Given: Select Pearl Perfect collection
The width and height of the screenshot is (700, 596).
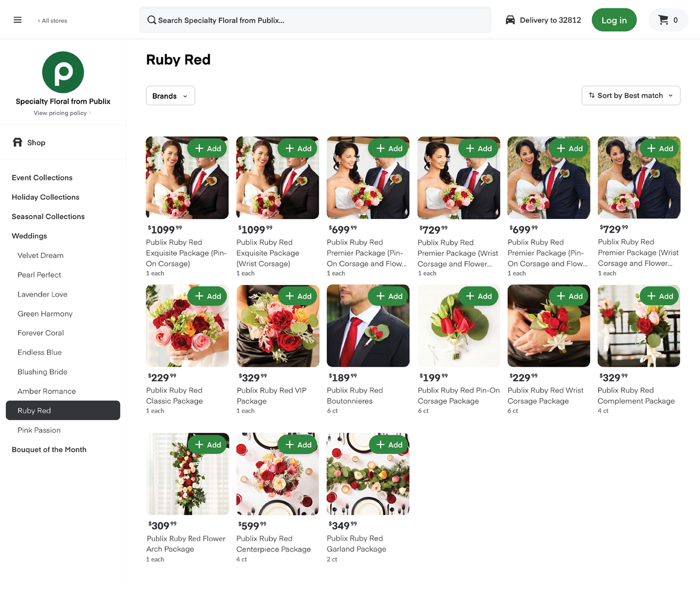Looking at the screenshot, I should click(39, 275).
